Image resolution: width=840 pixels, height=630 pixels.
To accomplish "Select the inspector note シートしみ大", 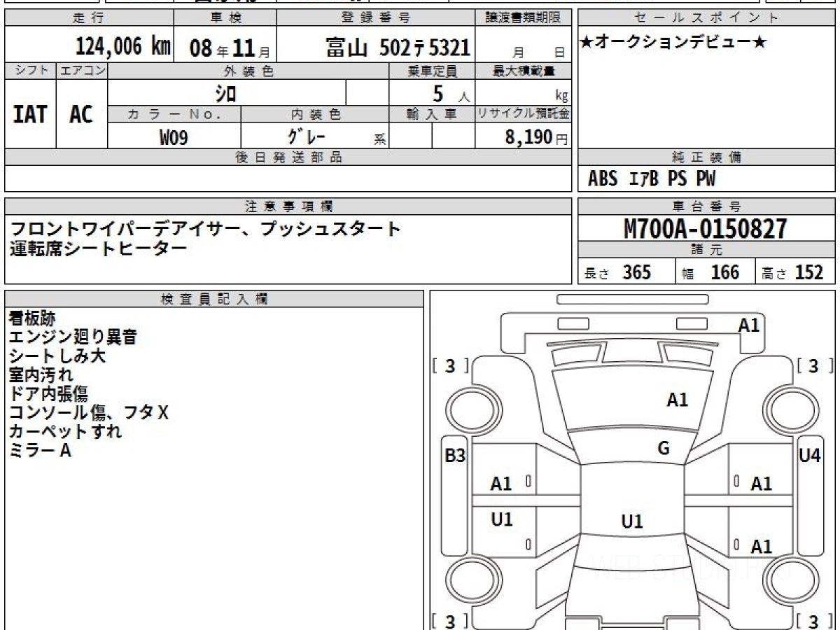I will [x=57, y=356].
